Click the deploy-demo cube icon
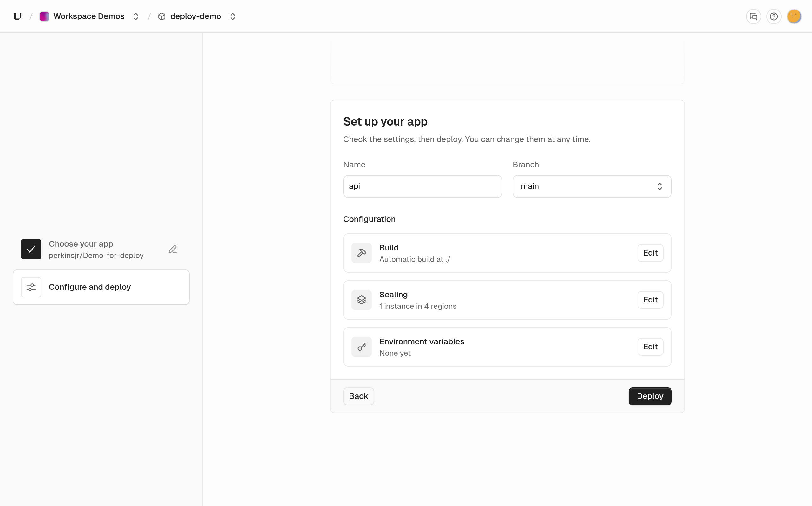Image resolution: width=812 pixels, height=506 pixels. tap(162, 16)
